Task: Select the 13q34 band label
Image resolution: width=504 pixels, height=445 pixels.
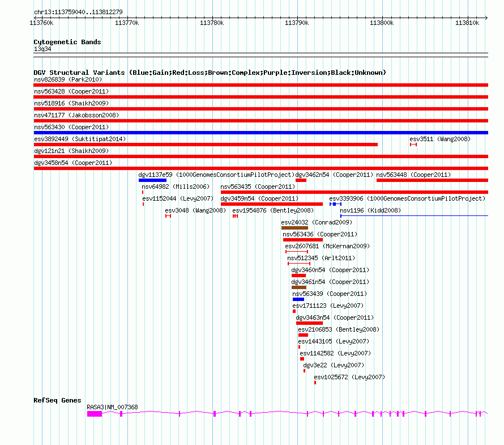Action: click(x=42, y=49)
